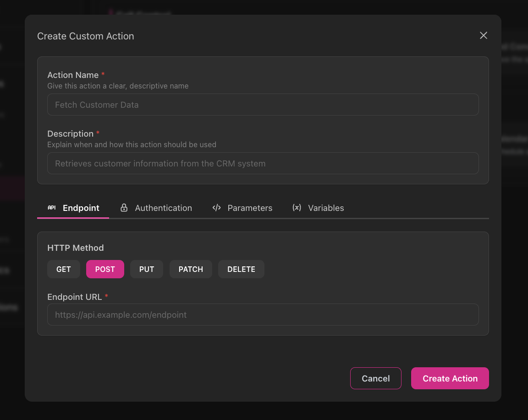
Task: Click the Action Name input field
Action: tap(263, 105)
